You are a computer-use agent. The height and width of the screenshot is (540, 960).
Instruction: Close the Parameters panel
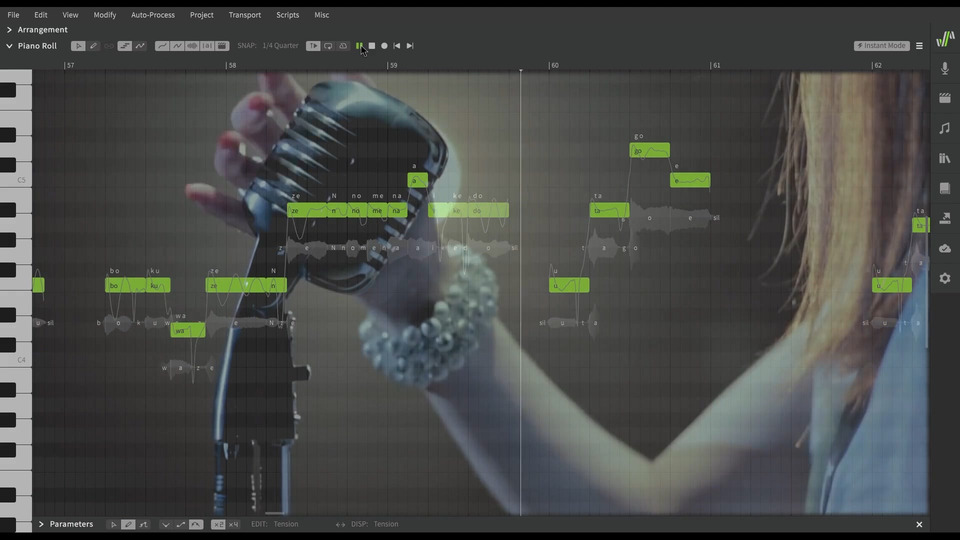coord(919,524)
